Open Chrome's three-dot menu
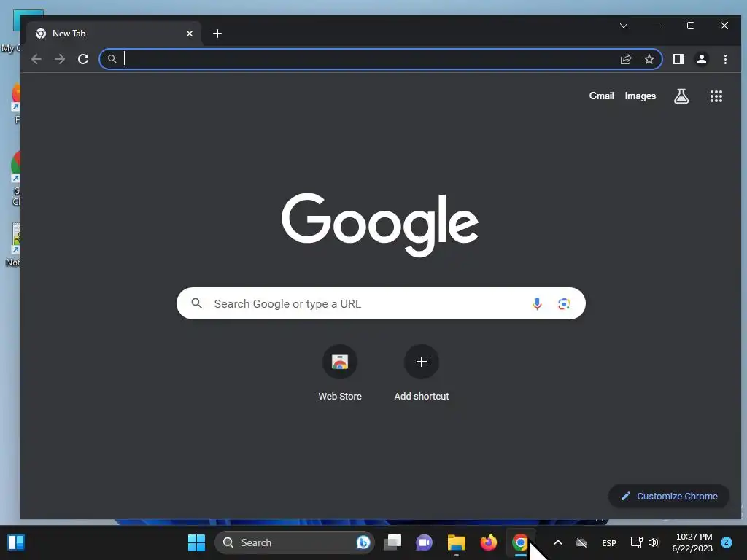 pos(725,59)
